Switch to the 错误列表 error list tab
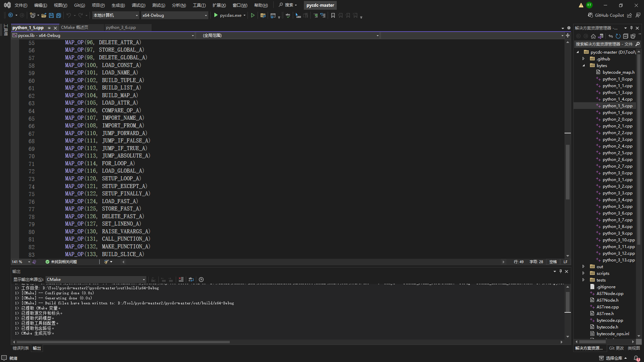This screenshot has width=644, height=362. (21, 348)
